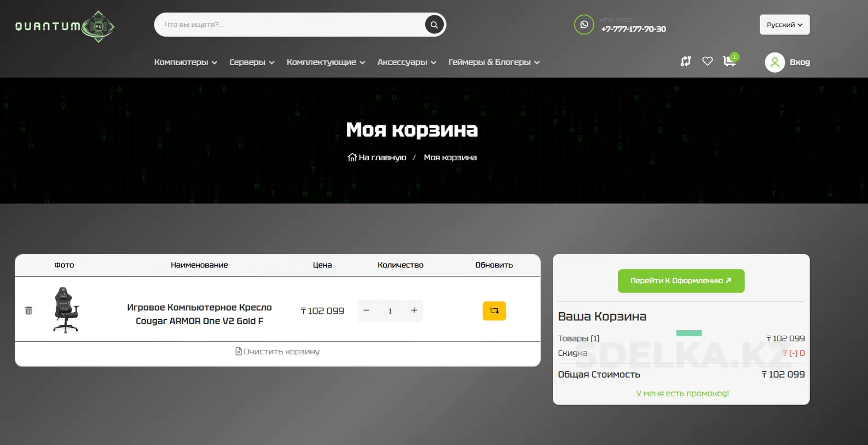Open the Серверы menu item
868x445 pixels.
pos(252,62)
